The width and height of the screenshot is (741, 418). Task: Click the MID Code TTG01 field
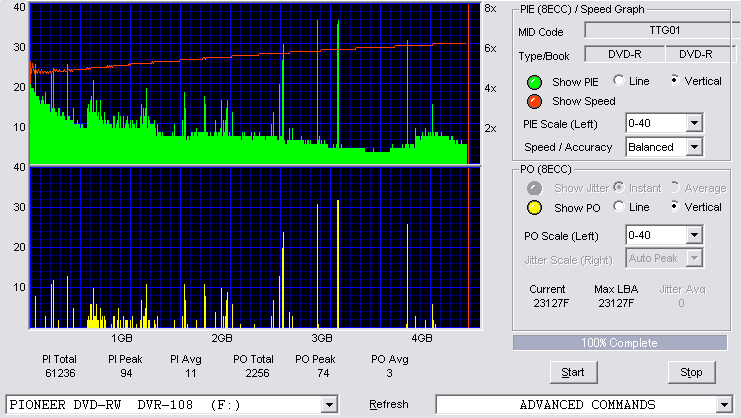(662, 31)
